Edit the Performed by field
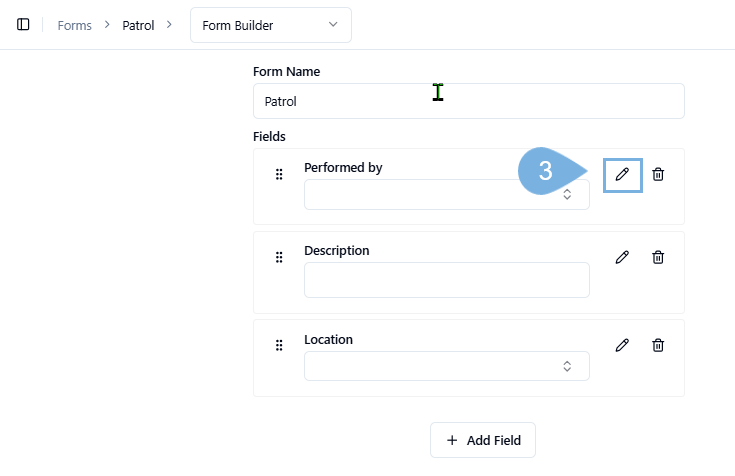This screenshot has height=476, width=735. pos(622,174)
